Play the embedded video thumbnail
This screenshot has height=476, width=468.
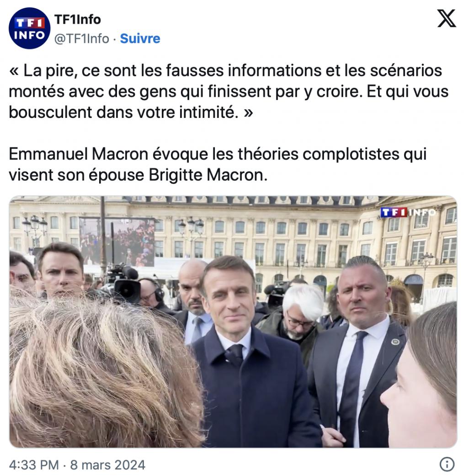(x=233, y=322)
